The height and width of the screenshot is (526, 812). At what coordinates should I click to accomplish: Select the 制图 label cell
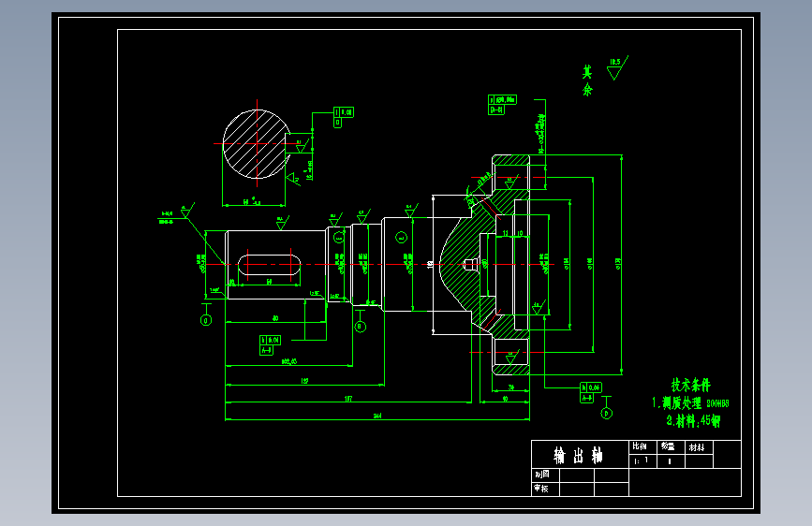coord(545,475)
